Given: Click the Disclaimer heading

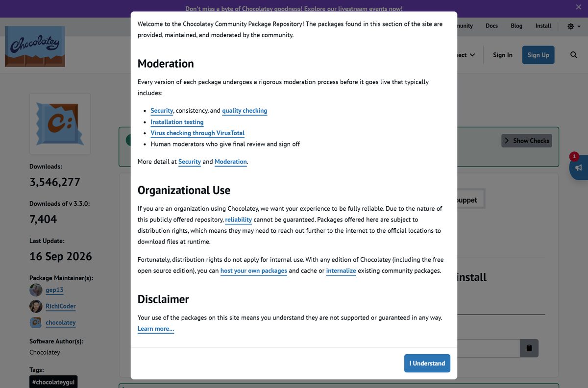Looking at the screenshot, I should (x=163, y=299).
